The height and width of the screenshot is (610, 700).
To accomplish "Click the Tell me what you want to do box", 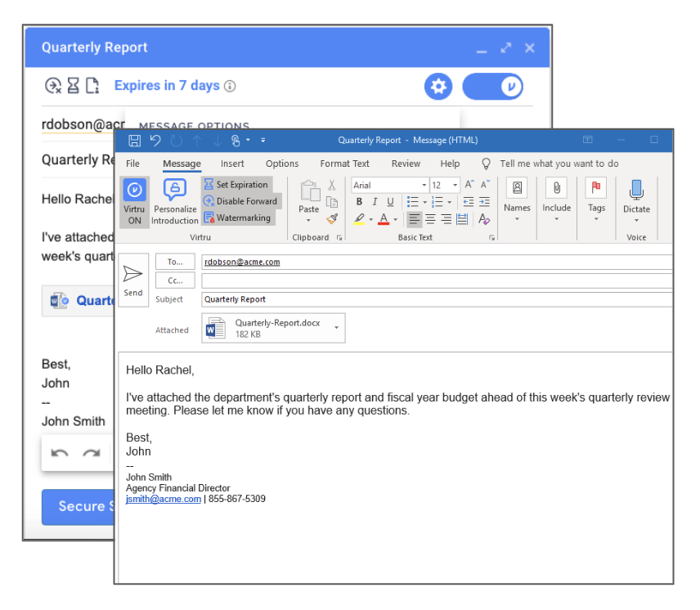I will [x=559, y=164].
